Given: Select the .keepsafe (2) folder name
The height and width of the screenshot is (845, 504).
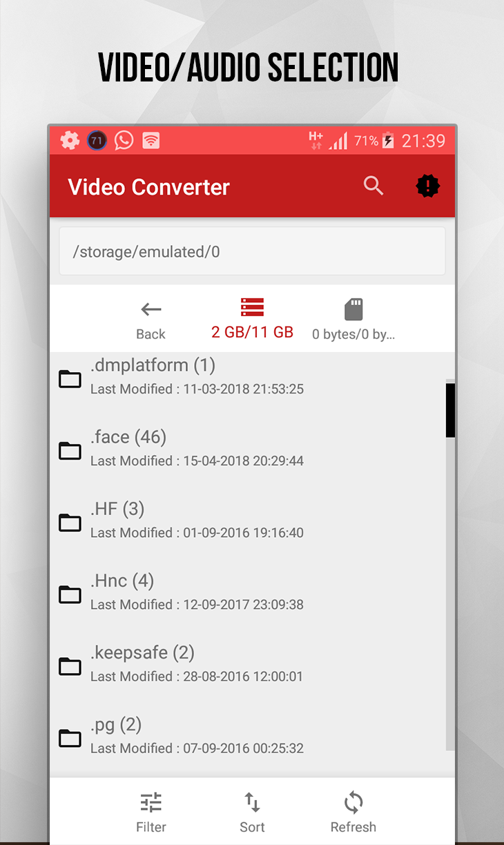Looking at the screenshot, I should [142, 652].
